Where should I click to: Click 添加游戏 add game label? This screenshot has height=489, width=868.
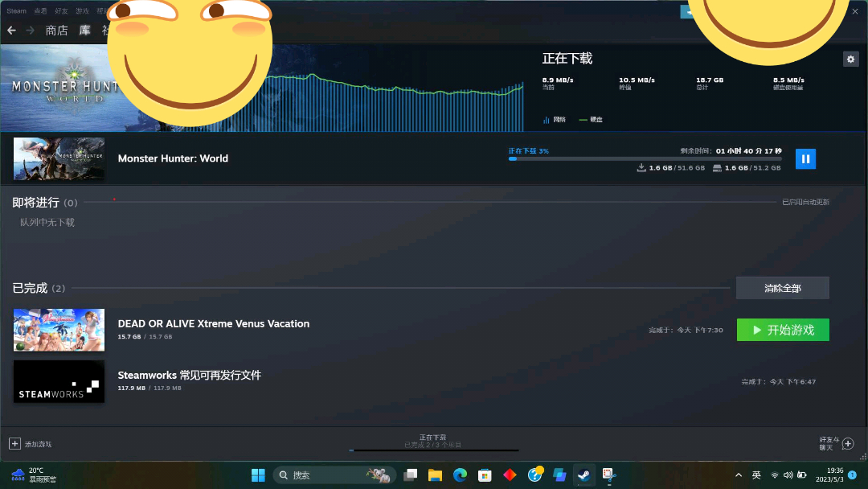(39, 444)
